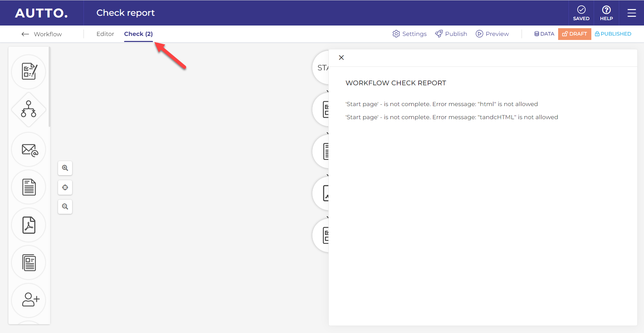Select the Check (2) tab

tap(139, 34)
